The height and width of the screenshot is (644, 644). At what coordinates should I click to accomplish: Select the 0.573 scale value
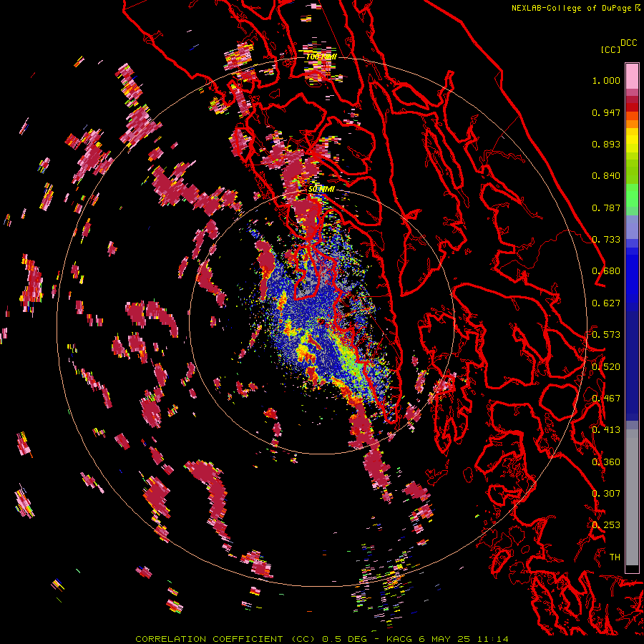(x=606, y=335)
